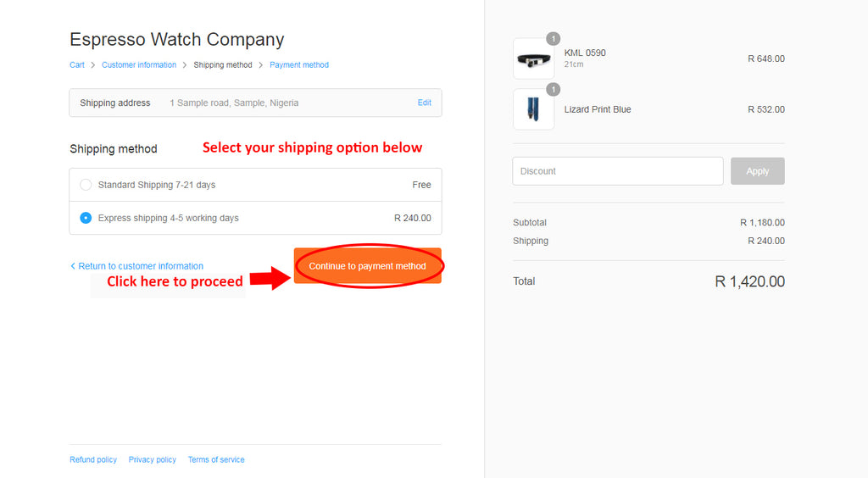Go to Customer information breadcrumb

[x=139, y=65]
